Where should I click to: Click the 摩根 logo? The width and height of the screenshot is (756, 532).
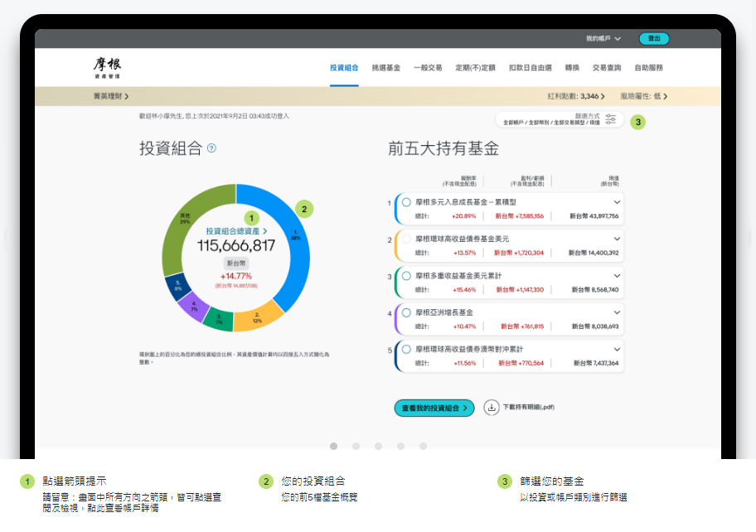point(107,67)
